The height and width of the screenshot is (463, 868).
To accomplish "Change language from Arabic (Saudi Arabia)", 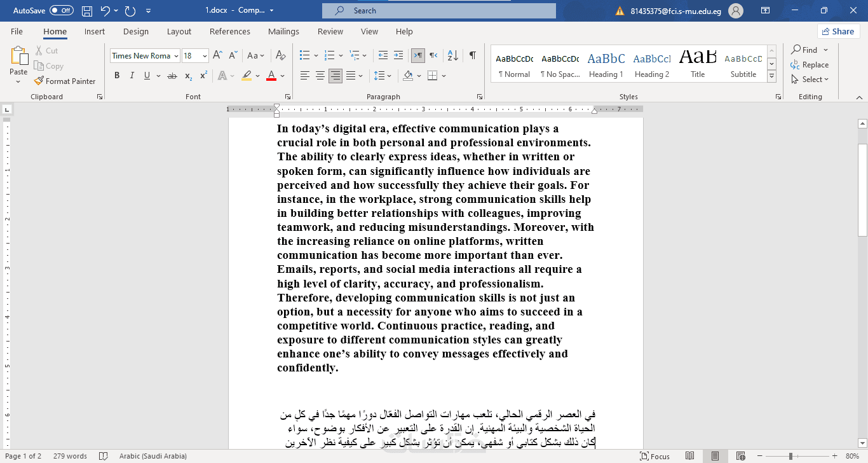I will pos(153,456).
